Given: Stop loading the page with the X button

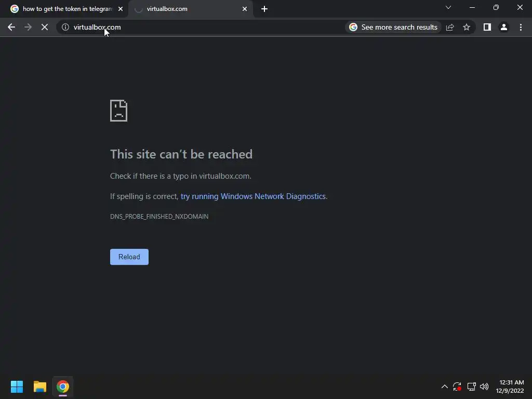Looking at the screenshot, I should (x=45, y=27).
